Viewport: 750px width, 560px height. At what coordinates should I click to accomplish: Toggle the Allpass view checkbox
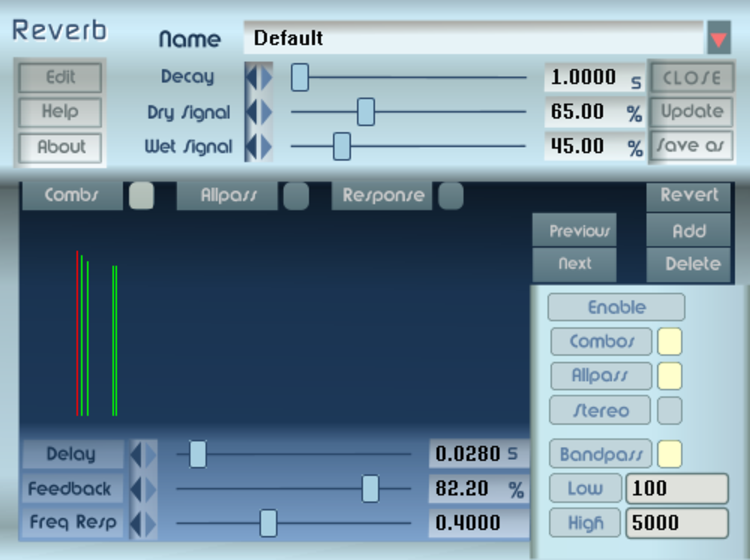click(x=295, y=196)
